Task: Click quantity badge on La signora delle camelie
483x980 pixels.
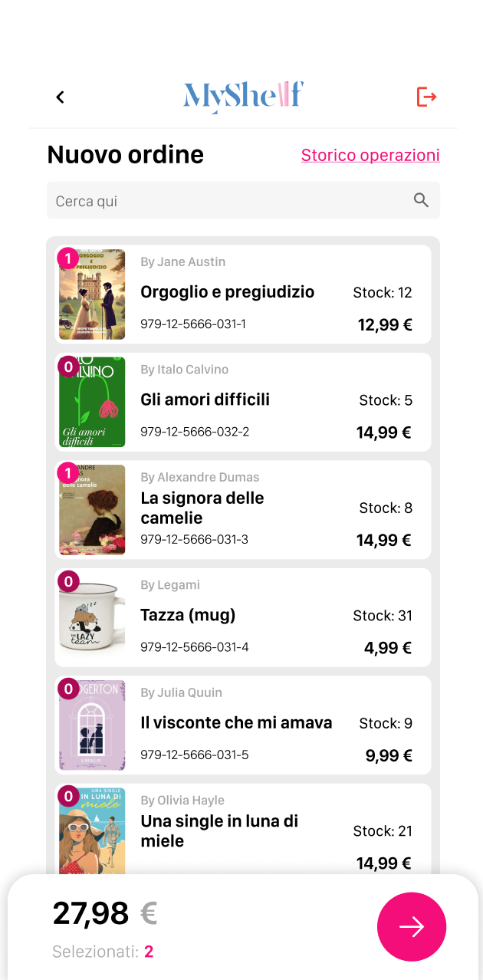Action: 68,474
